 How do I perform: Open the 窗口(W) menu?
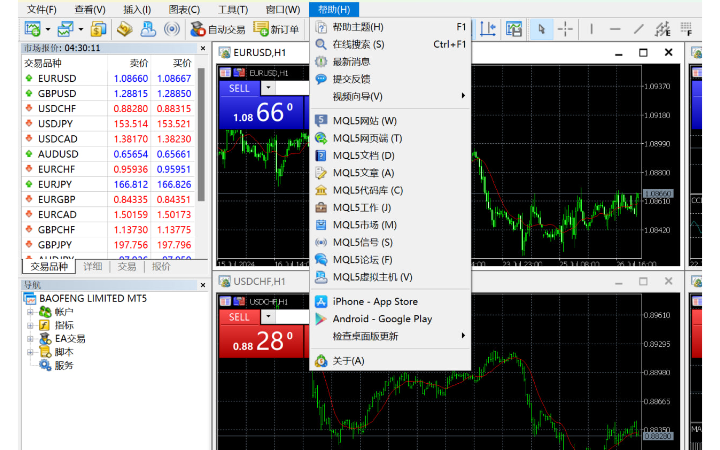[283, 10]
